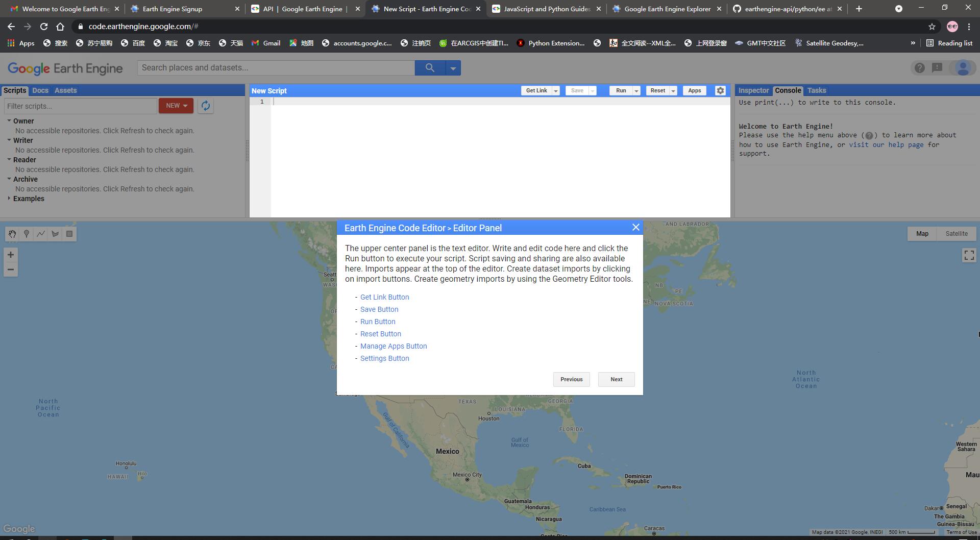Image resolution: width=980 pixels, height=540 pixels.
Task: Open Reset dropdown arrow
Action: [x=673, y=91]
